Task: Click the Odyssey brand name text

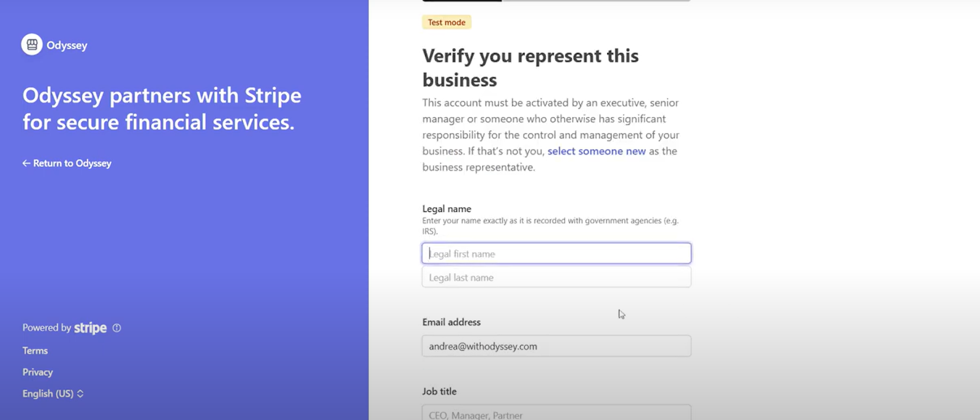Action: 67,45
